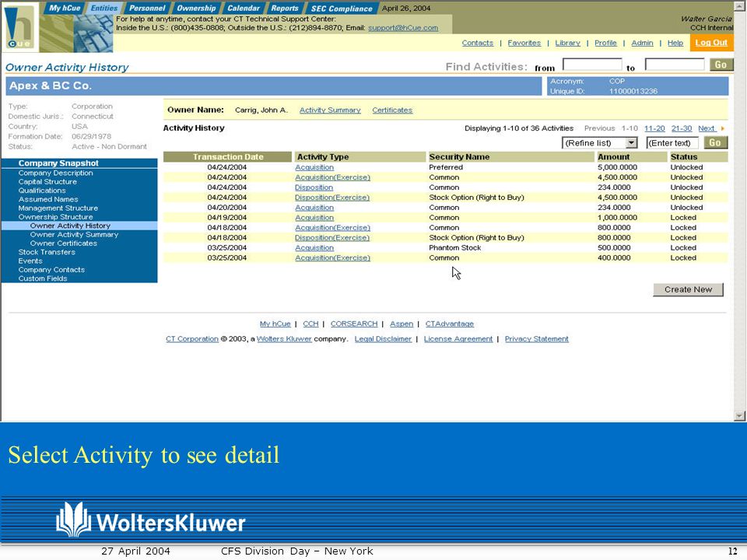Open the Library link
The width and height of the screenshot is (747, 560).
[x=567, y=43]
